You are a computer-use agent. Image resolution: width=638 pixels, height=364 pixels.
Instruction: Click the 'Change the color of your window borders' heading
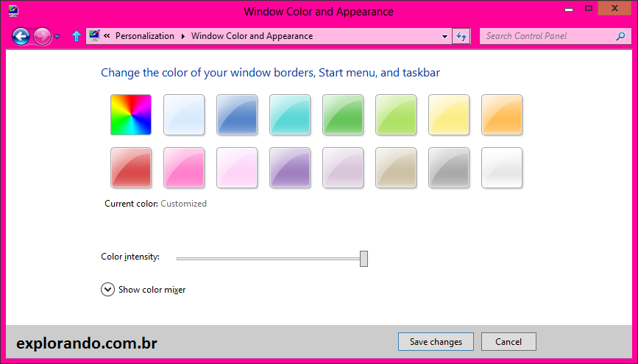[270, 73]
